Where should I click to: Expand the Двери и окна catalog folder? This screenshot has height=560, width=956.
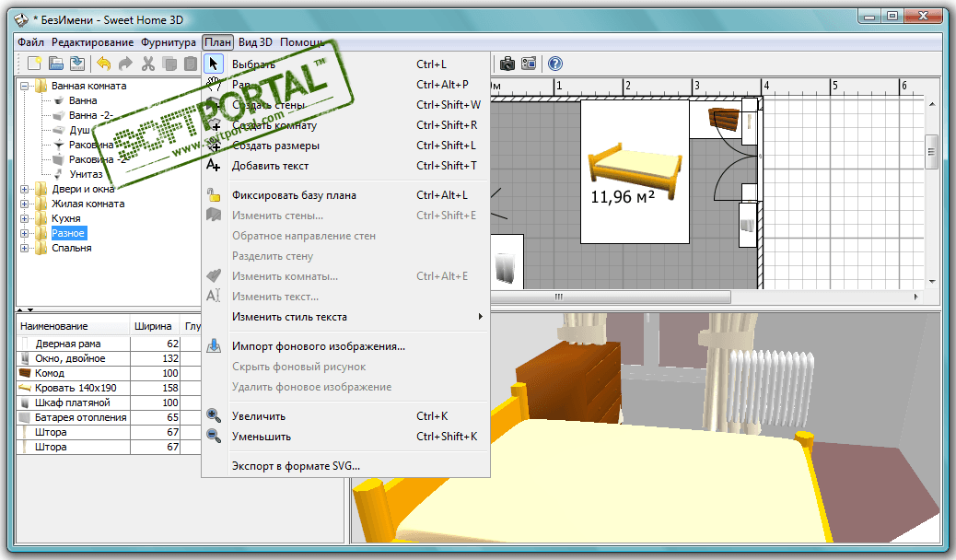(24, 189)
